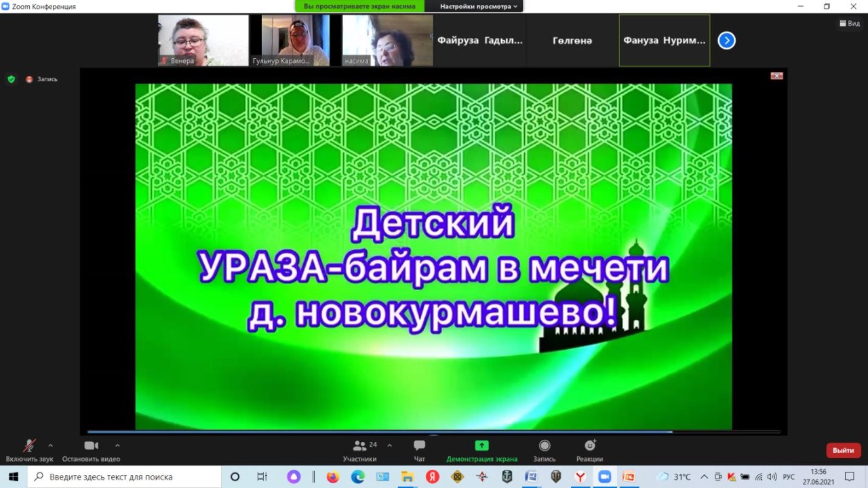The image size is (868, 488).
Task: Select the Фануза Нурим... participant tile
Action: [x=664, y=41]
